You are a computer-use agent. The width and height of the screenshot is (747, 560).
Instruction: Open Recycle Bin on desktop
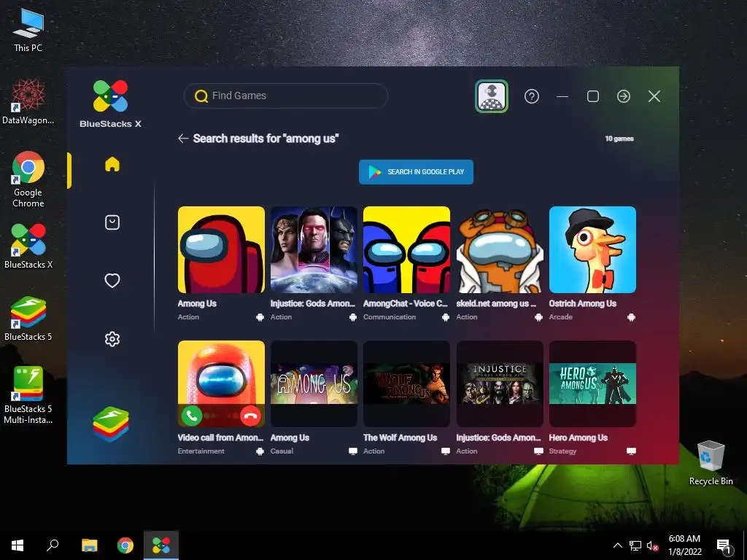(x=711, y=463)
